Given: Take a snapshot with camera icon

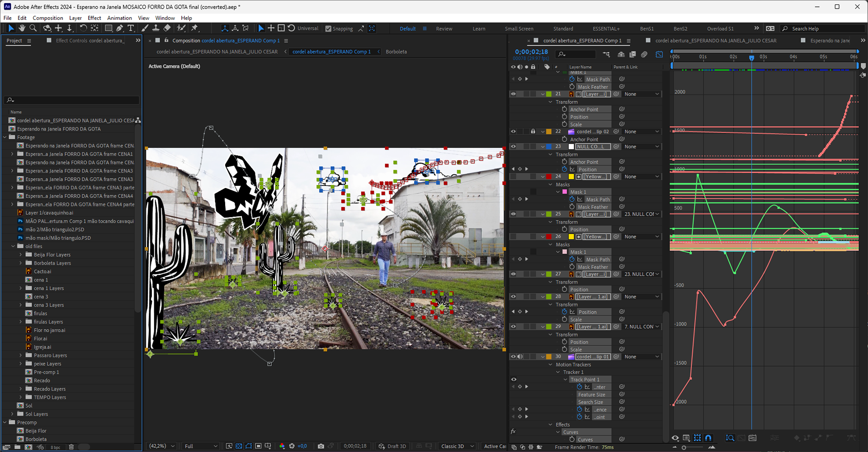Looking at the screenshot, I should [x=321, y=446].
